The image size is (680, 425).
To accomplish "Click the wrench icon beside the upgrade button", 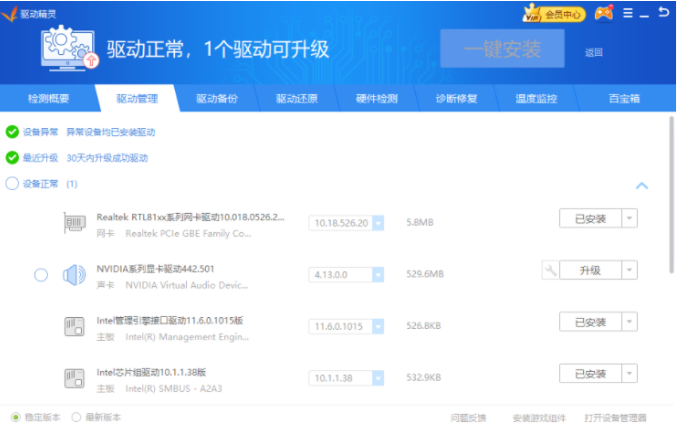I will tap(550, 270).
